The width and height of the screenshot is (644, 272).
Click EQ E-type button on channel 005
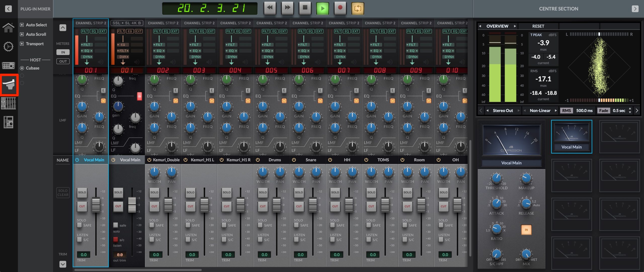tap(284, 90)
